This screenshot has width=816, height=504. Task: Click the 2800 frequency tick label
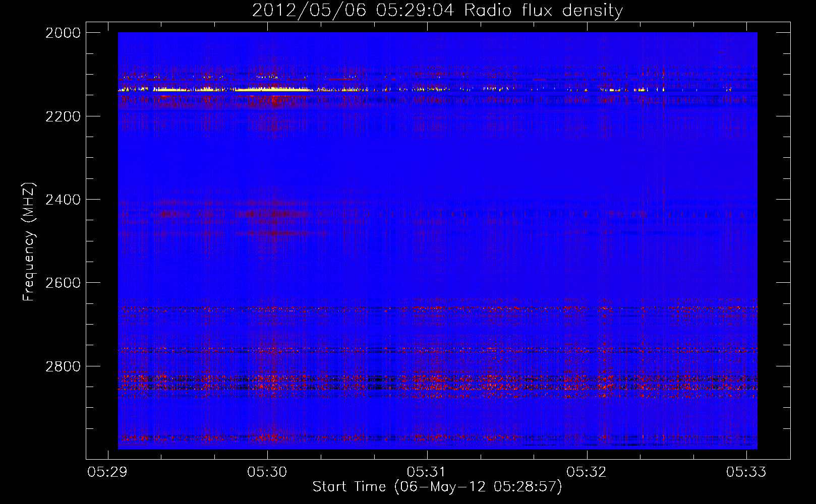click(x=63, y=366)
